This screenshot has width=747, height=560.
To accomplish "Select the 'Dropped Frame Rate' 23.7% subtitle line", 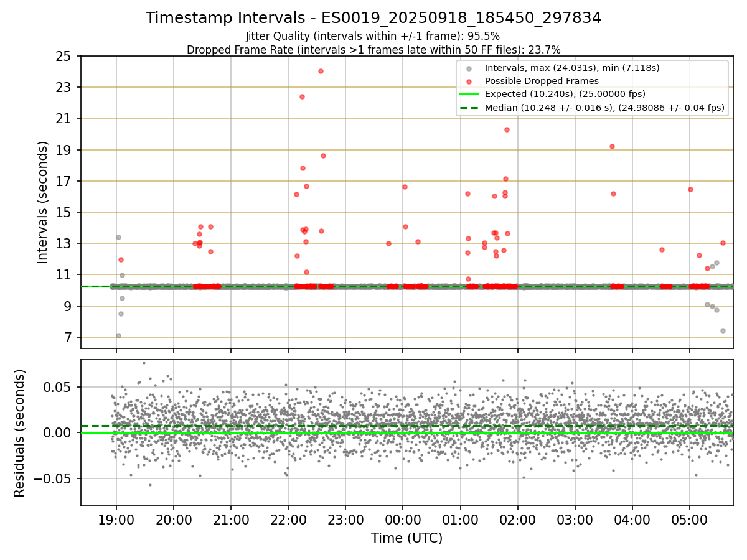I will [x=374, y=49].
